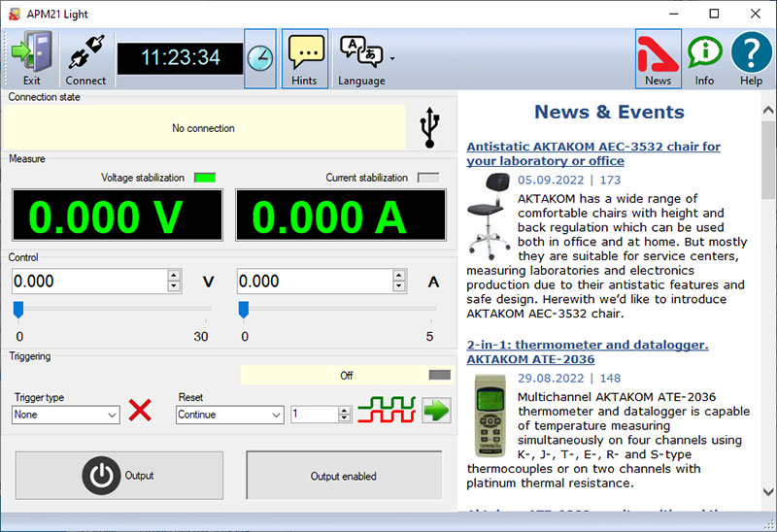
Task: Click the current value input field
Action: pyautogui.click(x=315, y=281)
